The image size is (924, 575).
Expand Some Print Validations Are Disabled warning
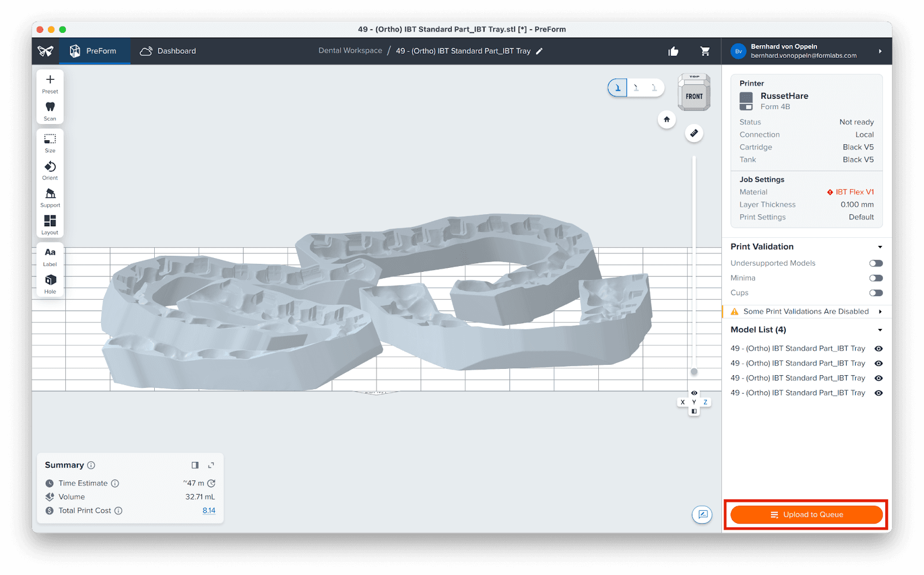pyautogui.click(x=880, y=311)
